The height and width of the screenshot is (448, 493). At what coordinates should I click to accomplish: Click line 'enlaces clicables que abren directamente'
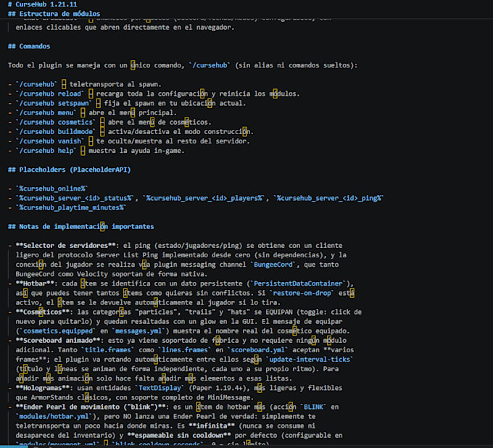click(125, 28)
